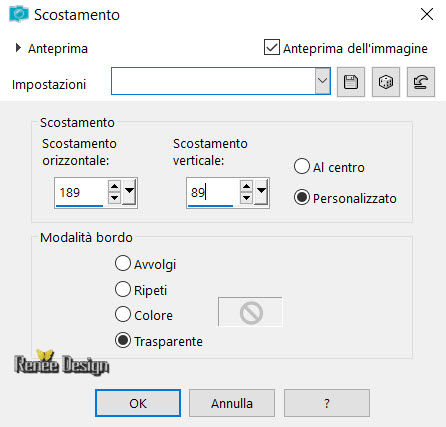Choose the Colore edge mode option
The width and height of the screenshot is (446, 427).
pyautogui.click(x=123, y=314)
